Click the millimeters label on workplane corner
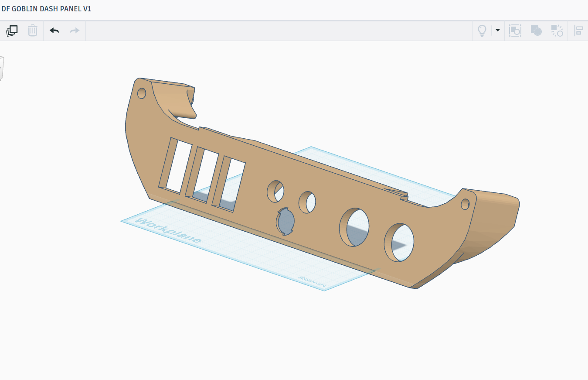 pos(312,281)
